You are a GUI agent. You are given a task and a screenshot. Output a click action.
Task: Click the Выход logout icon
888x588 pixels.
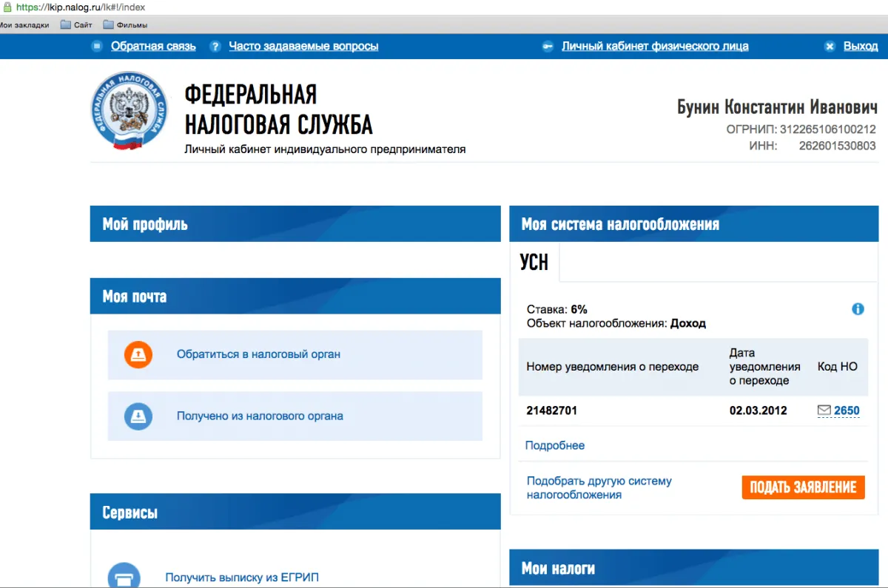829,46
